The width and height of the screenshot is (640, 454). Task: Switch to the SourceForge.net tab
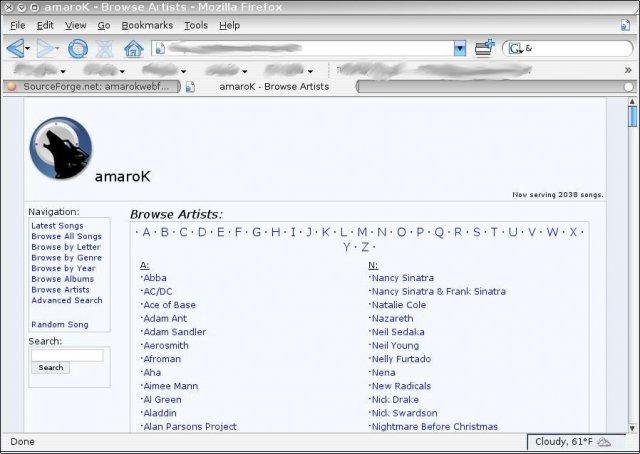click(x=92, y=87)
